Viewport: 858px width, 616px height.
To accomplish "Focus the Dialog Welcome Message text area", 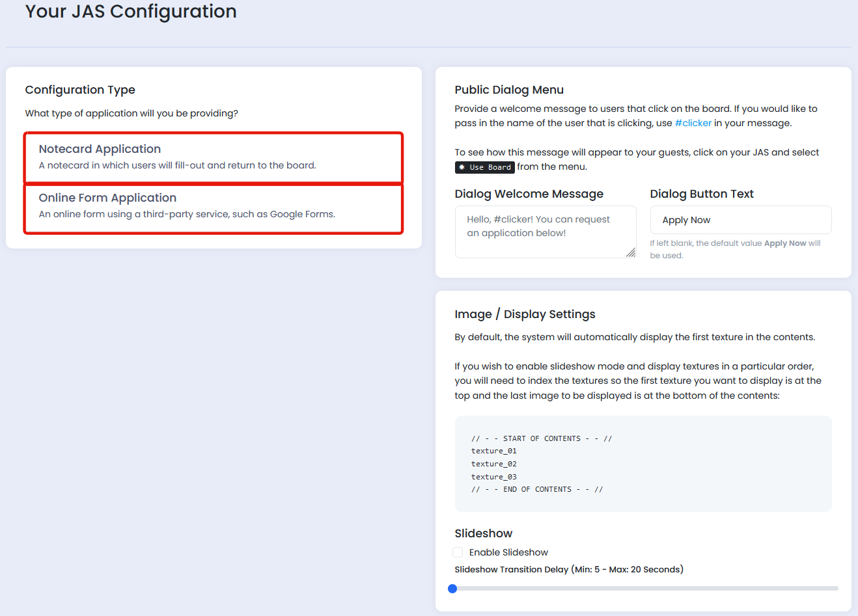I will click(545, 232).
